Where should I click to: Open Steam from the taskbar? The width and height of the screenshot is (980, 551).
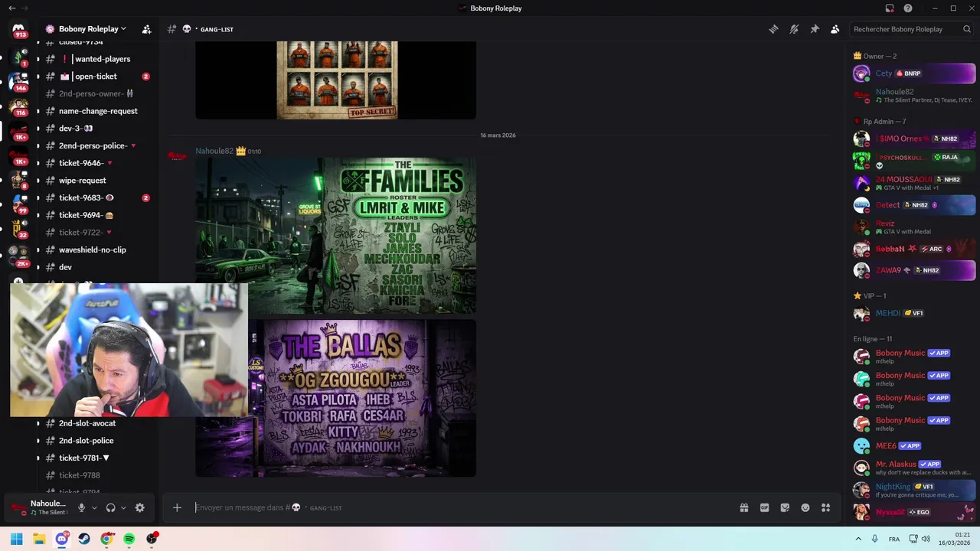[x=84, y=539]
